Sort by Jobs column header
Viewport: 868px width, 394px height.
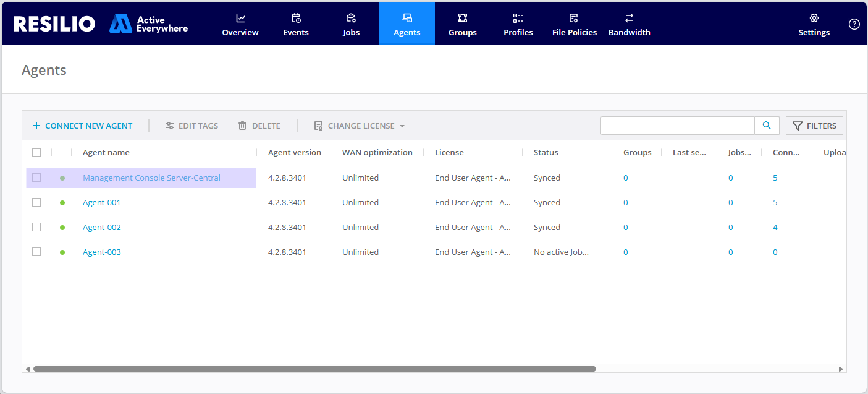pos(740,153)
